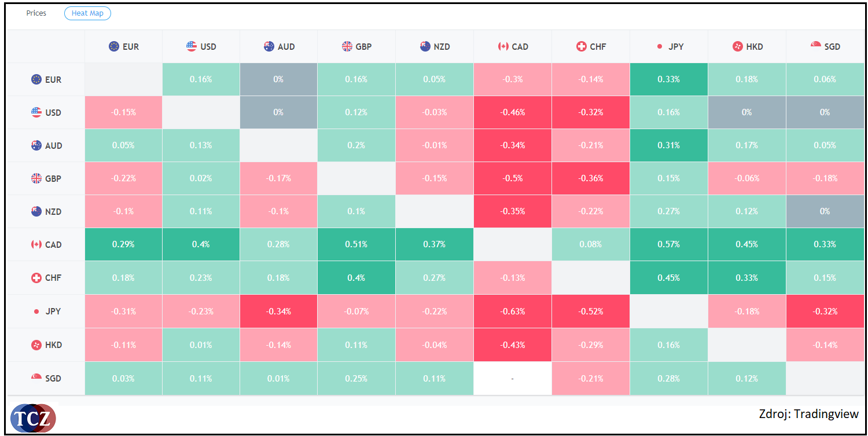Click the empty SGD/CAD cell with dash
Screen dimensions: 868x436
(512, 379)
